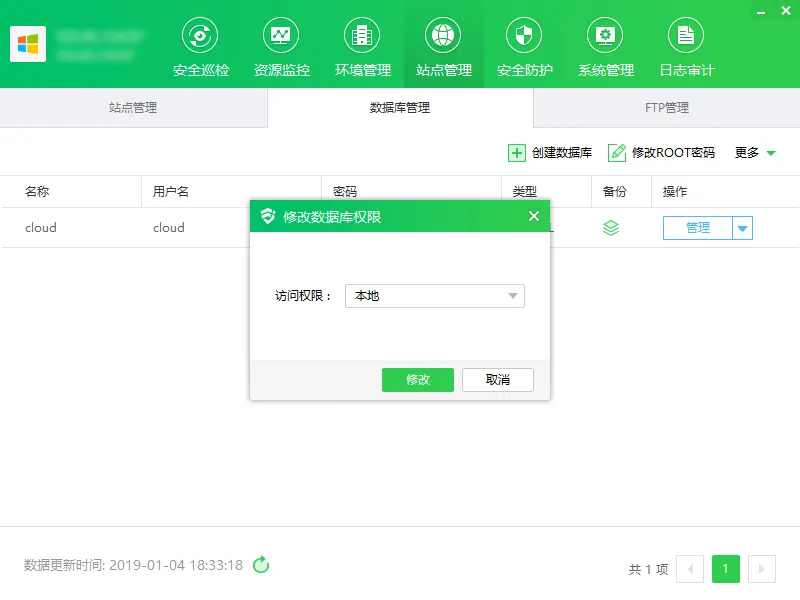Switch to the 数据库管理 tab
800x600 pixels.
[400, 108]
